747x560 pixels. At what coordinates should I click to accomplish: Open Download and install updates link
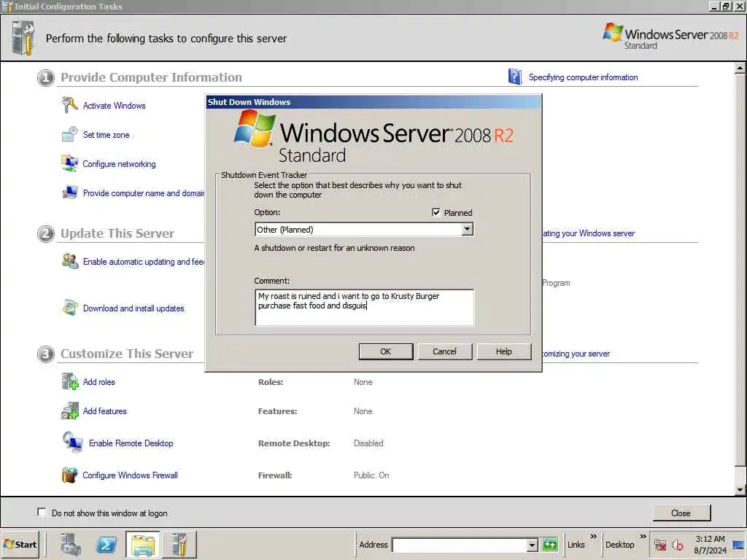tap(133, 308)
